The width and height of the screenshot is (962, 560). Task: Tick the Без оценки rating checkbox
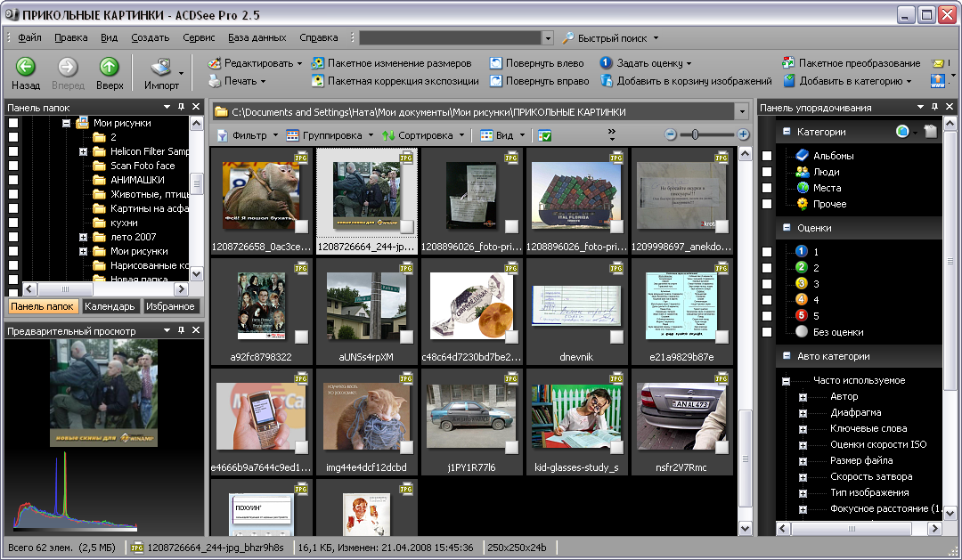767,332
